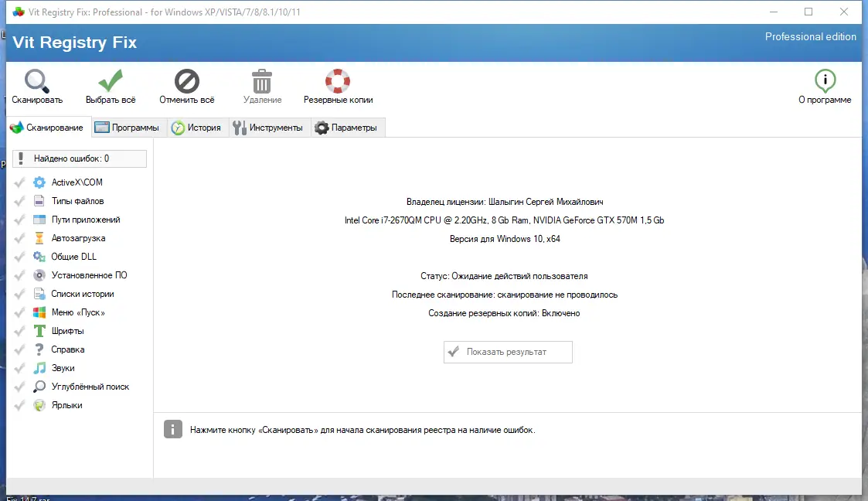Toggle the Общие DLL checkmark
This screenshot has height=501, width=868.
19,257
